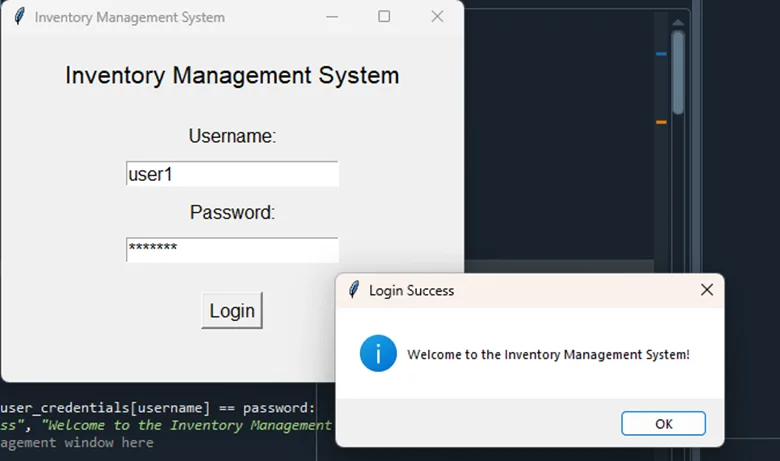Viewport: 780px width, 461px height.
Task: Click the editor vertical scrollbar thumb
Action: click(678, 73)
